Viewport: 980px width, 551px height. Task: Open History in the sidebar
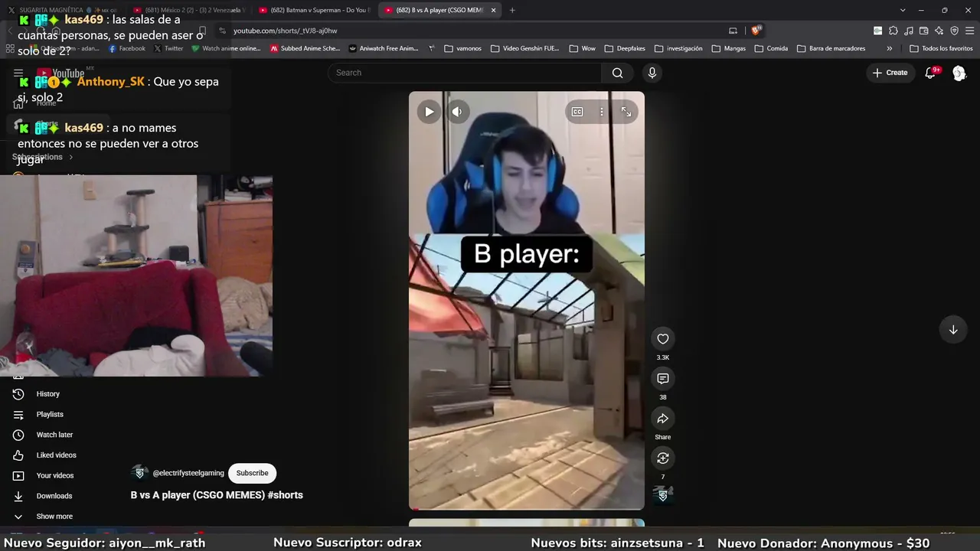tap(47, 394)
